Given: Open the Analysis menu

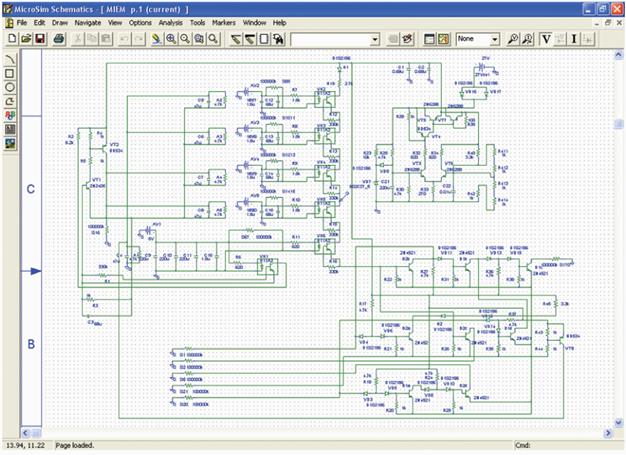Looking at the screenshot, I should pos(170,22).
